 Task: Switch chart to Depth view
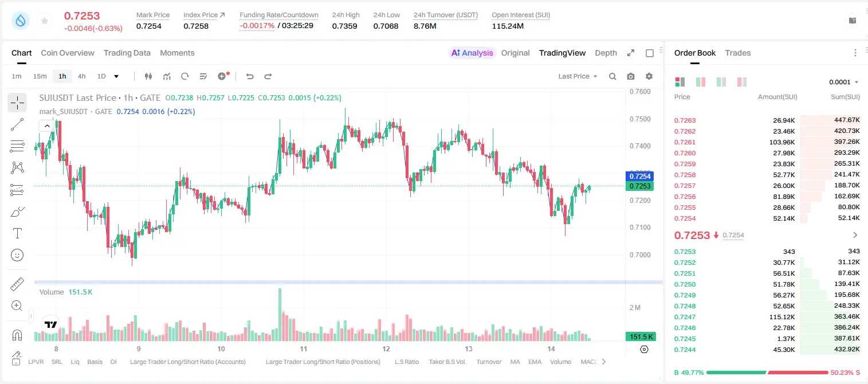pos(606,53)
